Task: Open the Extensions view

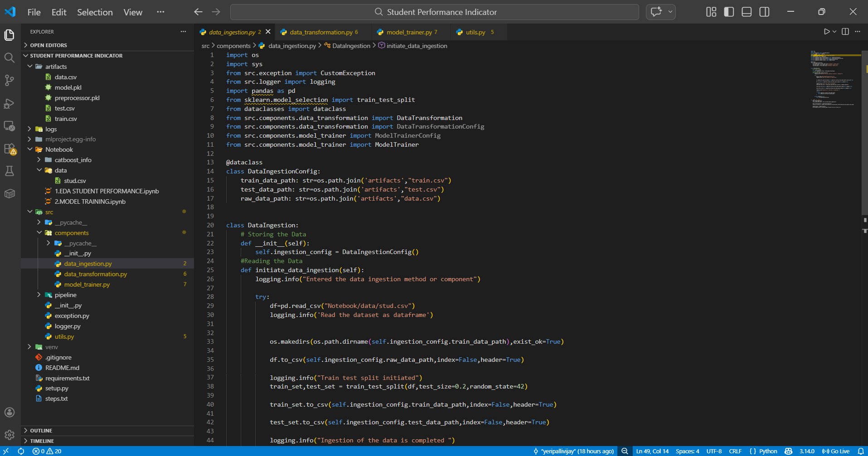Action: pyautogui.click(x=10, y=149)
